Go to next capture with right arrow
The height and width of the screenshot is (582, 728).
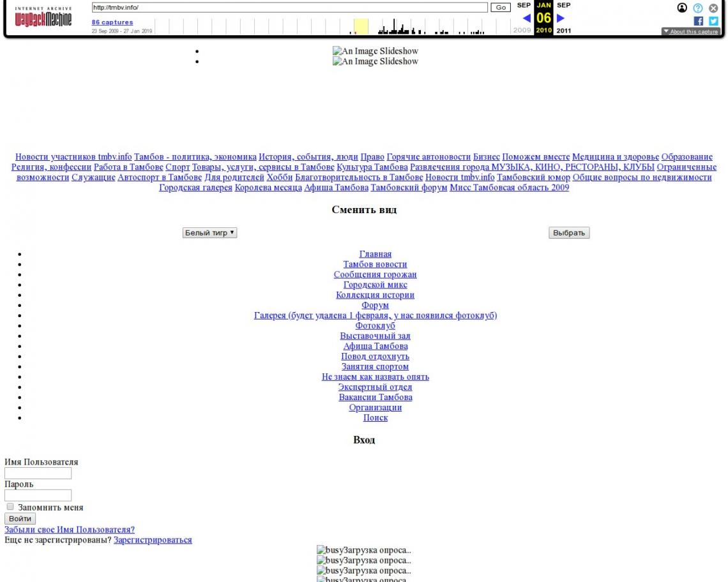pyautogui.click(x=561, y=19)
